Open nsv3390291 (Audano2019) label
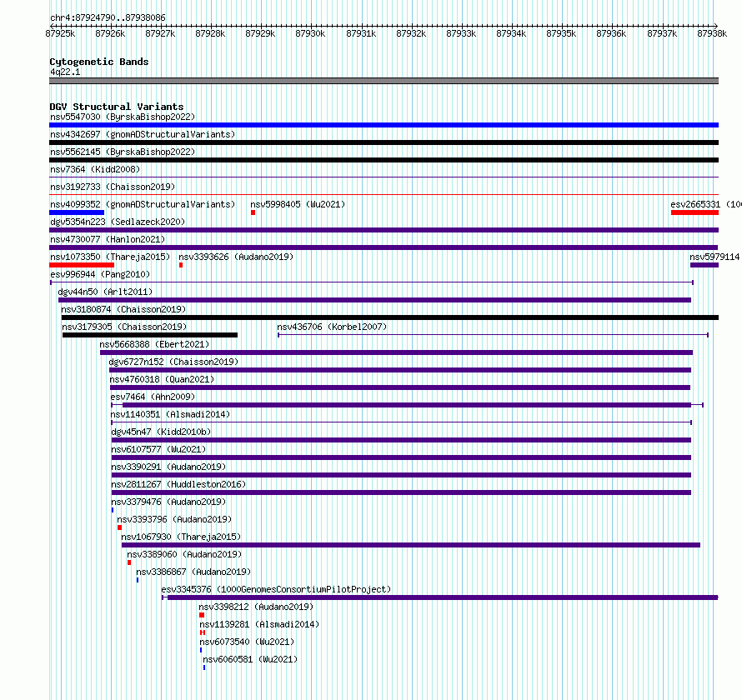The width and height of the screenshot is (742, 700). click(x=168, y=467)
